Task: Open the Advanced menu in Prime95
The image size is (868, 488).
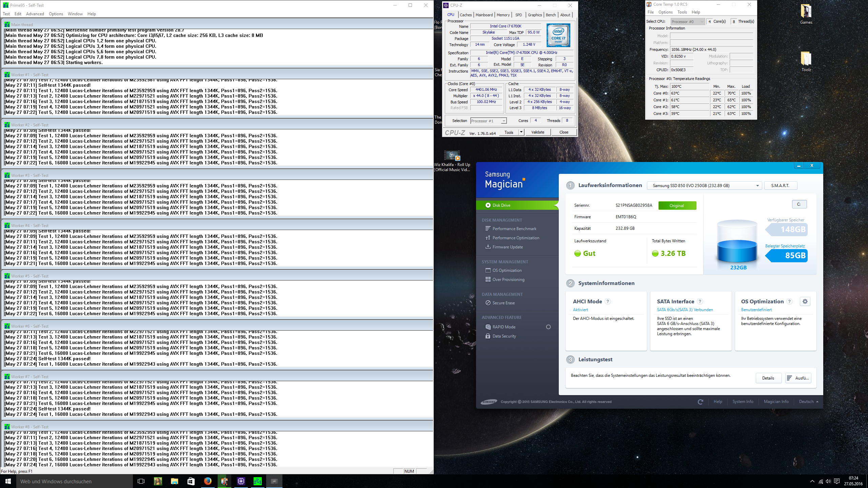Action: pyautogui.click(x=35, y=14)
